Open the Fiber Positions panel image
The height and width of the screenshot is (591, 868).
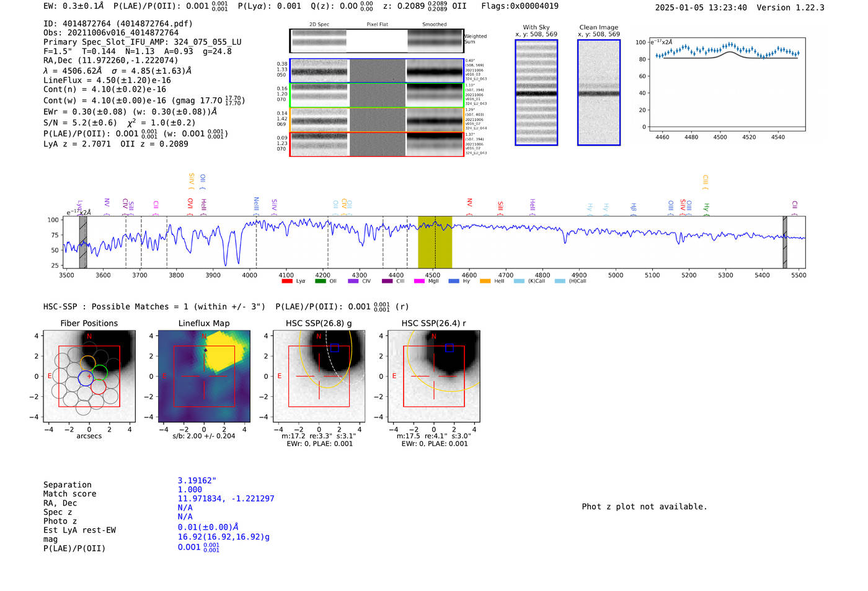coord(89,376)
